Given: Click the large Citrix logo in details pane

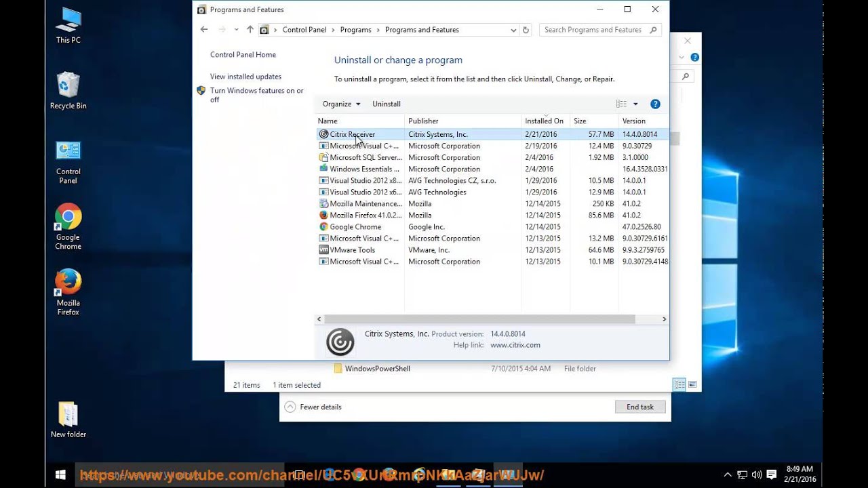Looking at the screenshot, I should (340, 342).
